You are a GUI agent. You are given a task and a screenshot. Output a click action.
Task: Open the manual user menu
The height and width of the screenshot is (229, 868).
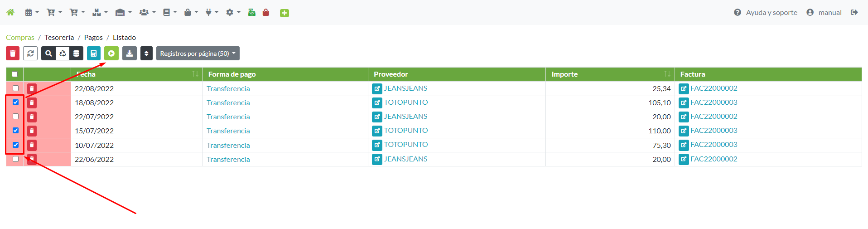click(824, 12)
